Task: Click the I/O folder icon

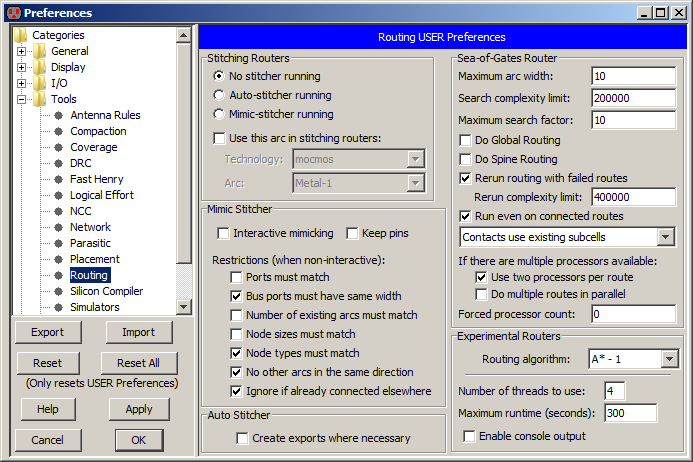Action: 39,83
